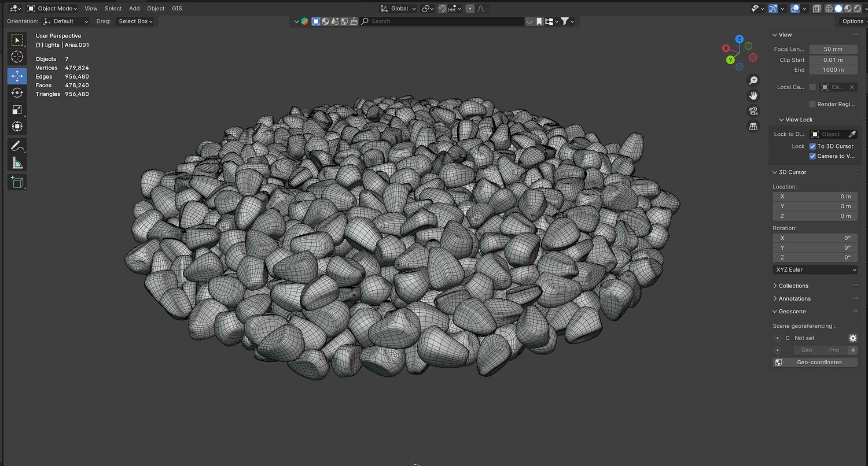
Task: Click the Geo-coordinates button
Action: tap(815, 363)
